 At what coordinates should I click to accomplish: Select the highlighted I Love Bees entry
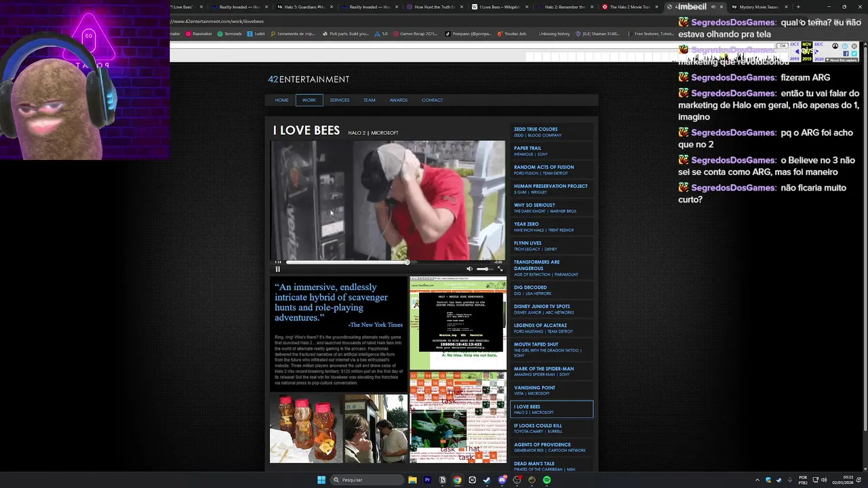tap(551, 409)
